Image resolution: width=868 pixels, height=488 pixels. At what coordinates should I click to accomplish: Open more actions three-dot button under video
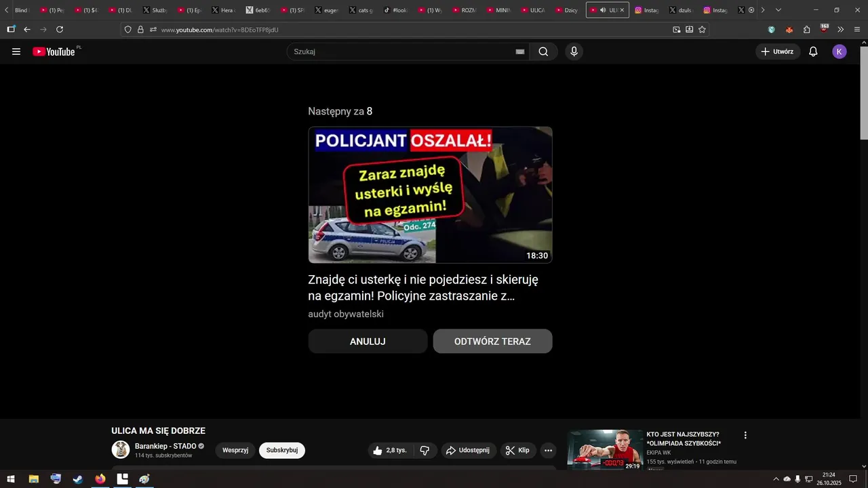click(x=548, y=450)
